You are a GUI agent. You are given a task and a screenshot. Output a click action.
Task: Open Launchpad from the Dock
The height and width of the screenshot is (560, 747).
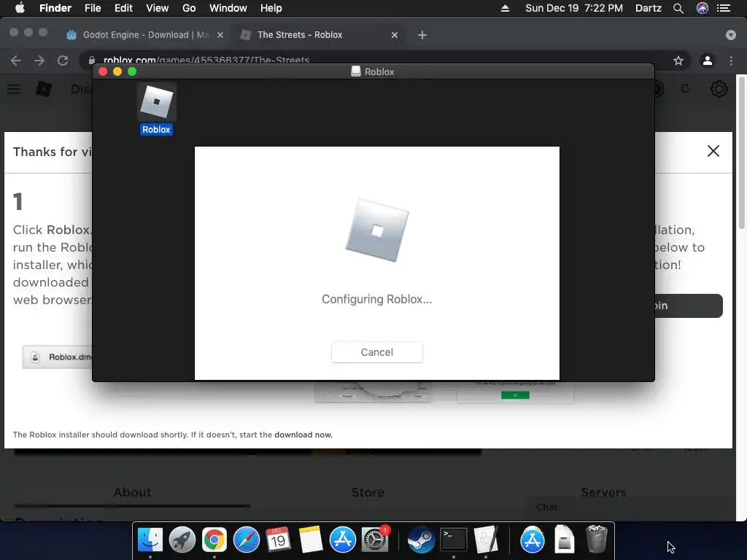click(182, 540)
